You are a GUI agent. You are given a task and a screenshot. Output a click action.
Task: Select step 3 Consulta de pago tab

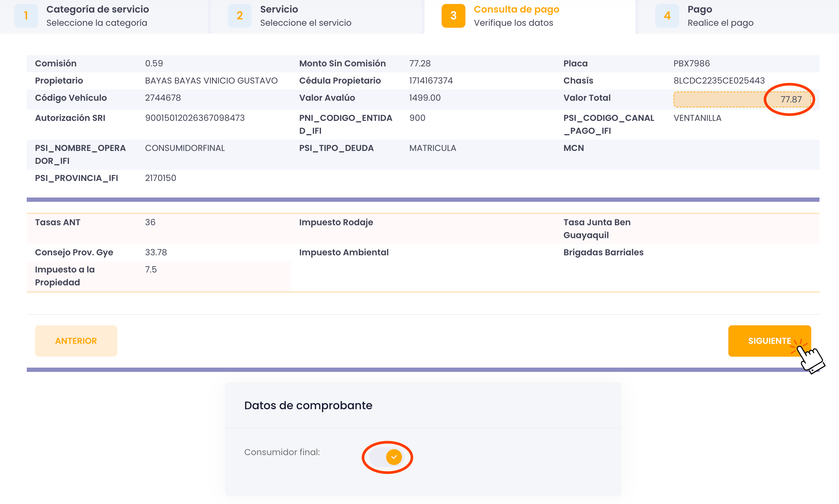(529, 16)
